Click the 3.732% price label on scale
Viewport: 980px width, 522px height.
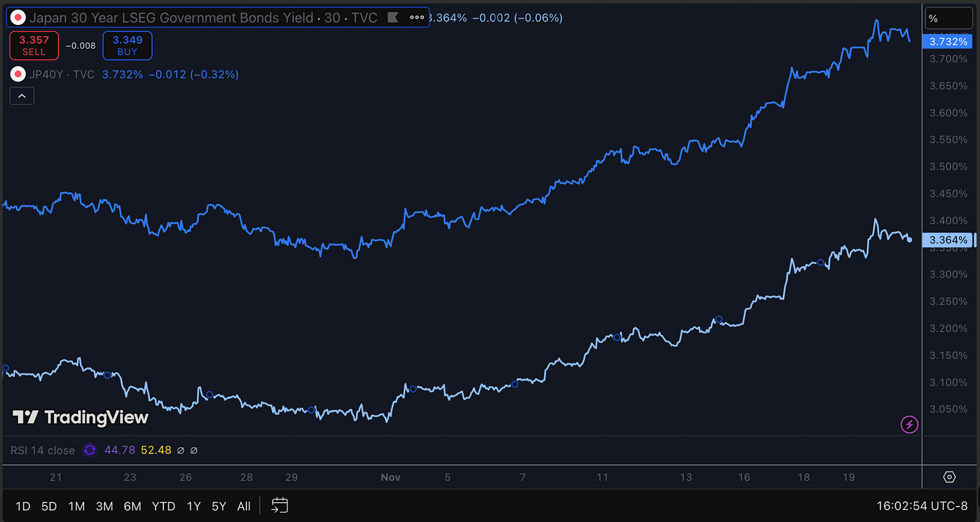click(948, 42)
